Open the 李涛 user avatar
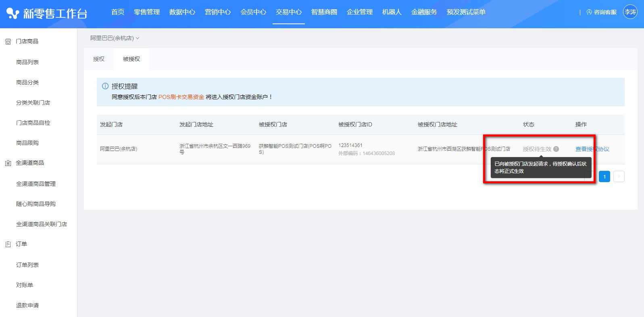The width and height of the screenshot is (644, 317). pyautogui.click(x=630, y=12)
